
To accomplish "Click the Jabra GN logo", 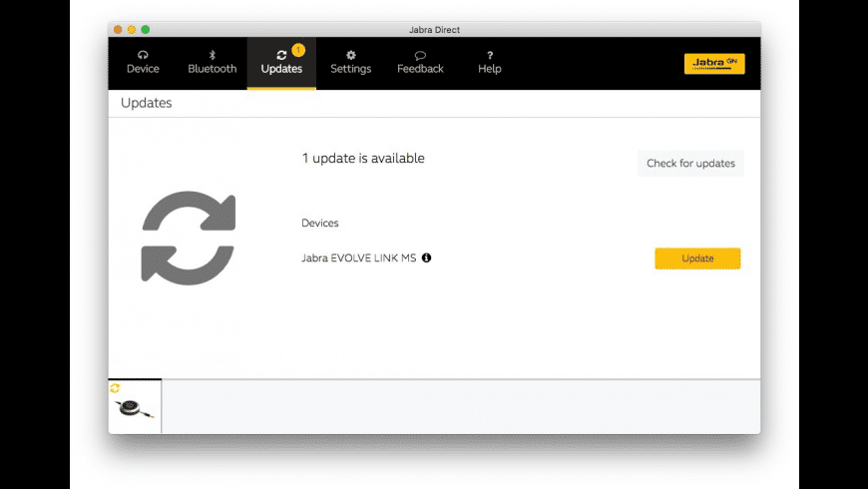I will [714, 64].
